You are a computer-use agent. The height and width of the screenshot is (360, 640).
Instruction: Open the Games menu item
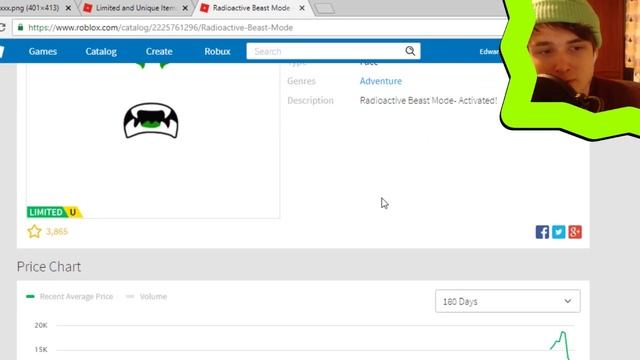42,51
